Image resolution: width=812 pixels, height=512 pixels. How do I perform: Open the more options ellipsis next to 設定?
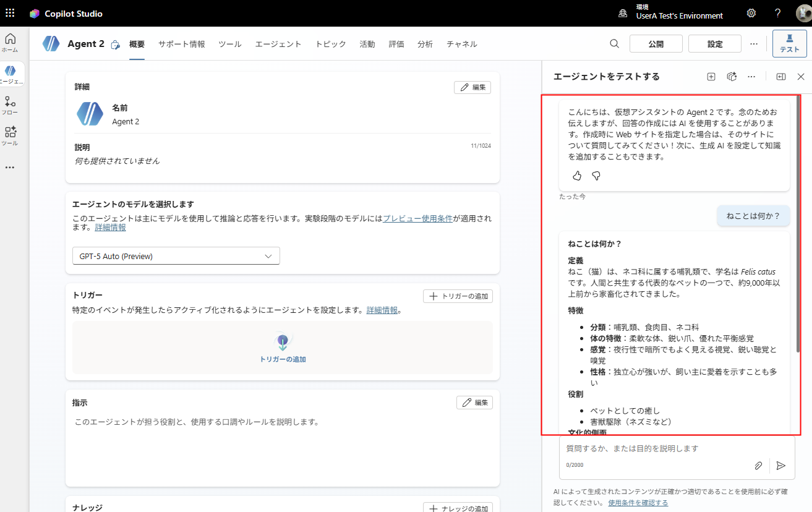(754, 44)
